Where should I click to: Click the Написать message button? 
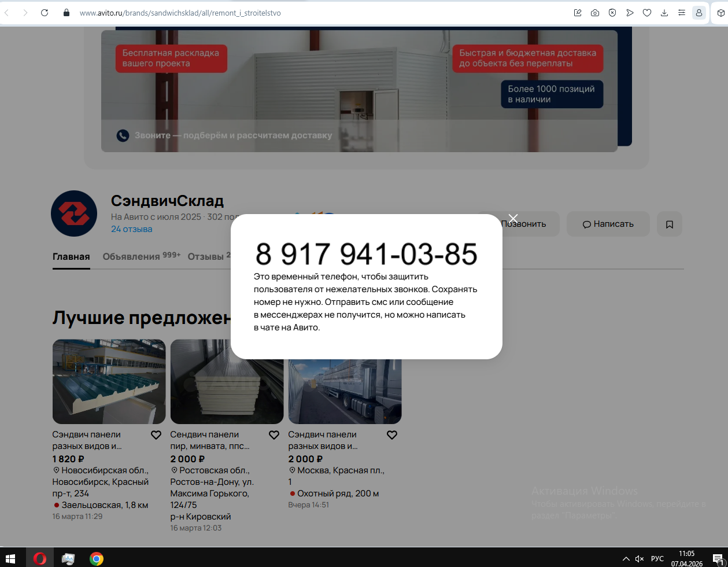pyautogui.click(x=608, y=224)
